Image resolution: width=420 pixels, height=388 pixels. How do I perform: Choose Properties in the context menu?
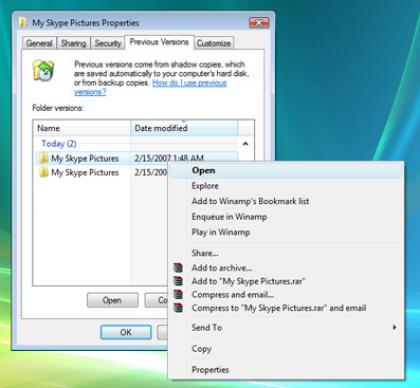(286, 369)
